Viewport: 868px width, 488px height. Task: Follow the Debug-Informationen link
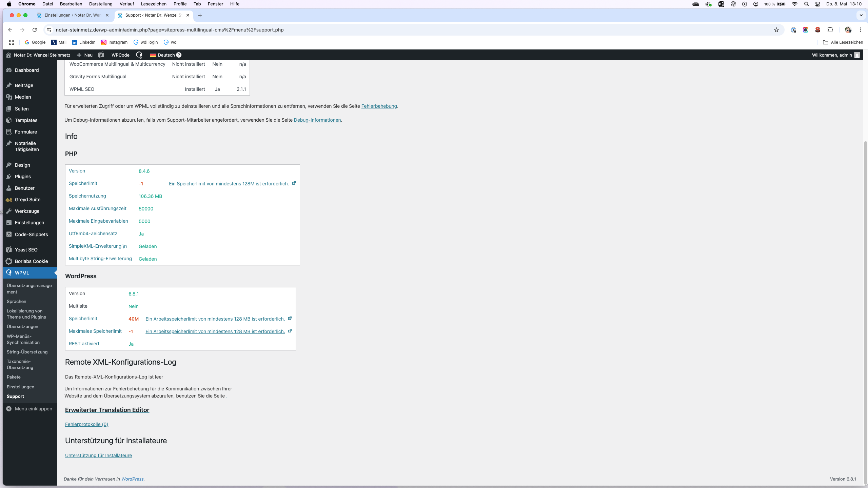pos(317,120)
